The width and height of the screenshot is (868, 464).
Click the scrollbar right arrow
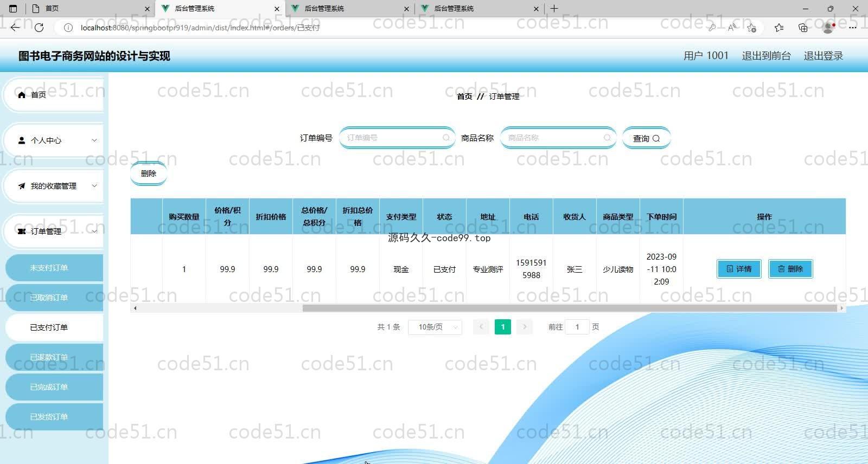[x=841, y=308]
